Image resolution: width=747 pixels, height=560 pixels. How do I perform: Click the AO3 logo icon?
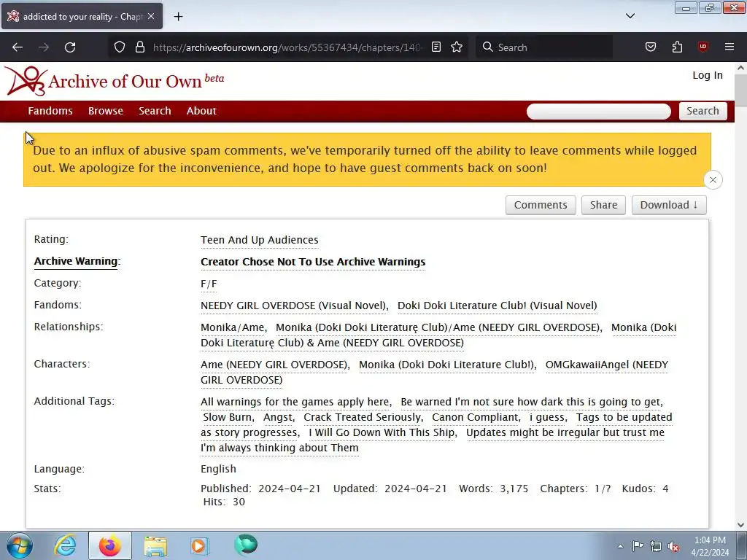coord(26,80)
